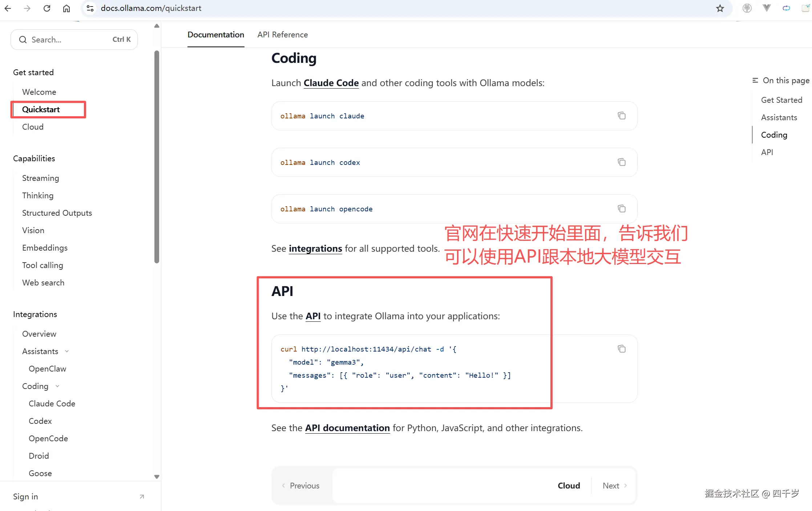The width and height of the screenshot is (812, 511).
Task: Open Structured Outputs in sidebar
Action: tap(57, 213)
